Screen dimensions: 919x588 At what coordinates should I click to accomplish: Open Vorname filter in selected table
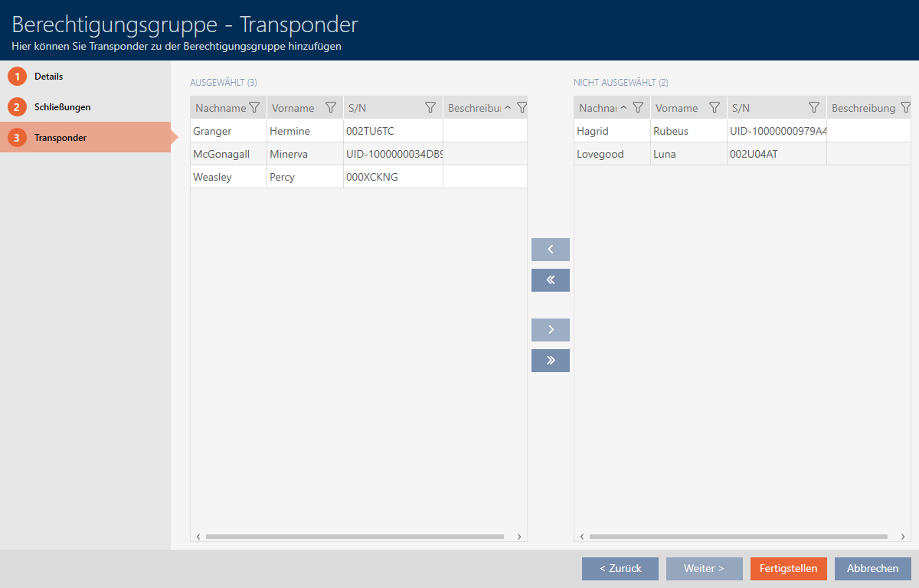(x=331, y=108)
